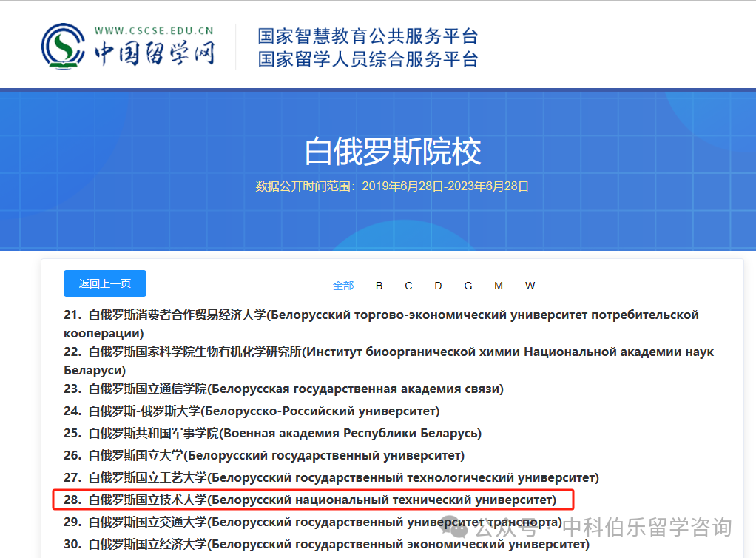Select the G letter filter

click(x=468, y=286)
